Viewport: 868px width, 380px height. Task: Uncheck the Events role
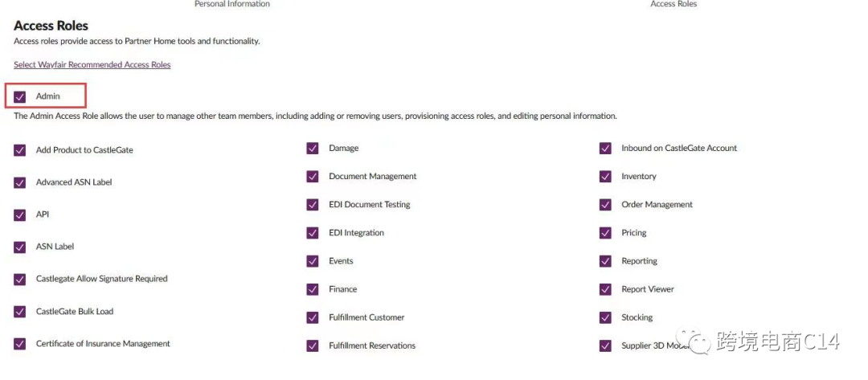[313, 261]
